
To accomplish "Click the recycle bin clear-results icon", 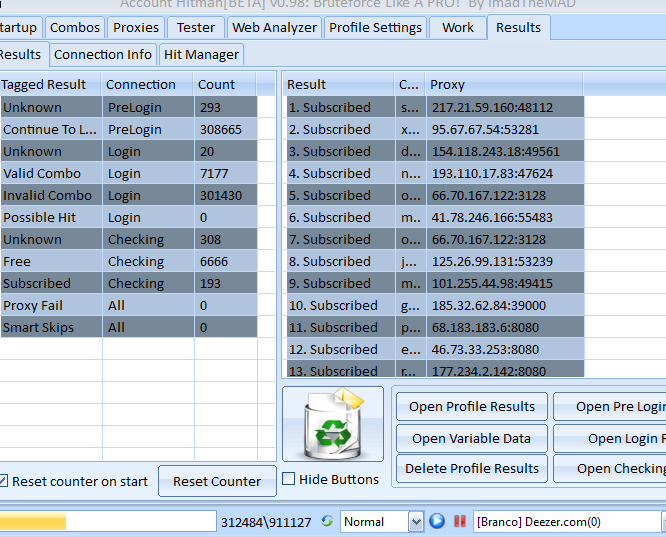I will pos(333,424).
